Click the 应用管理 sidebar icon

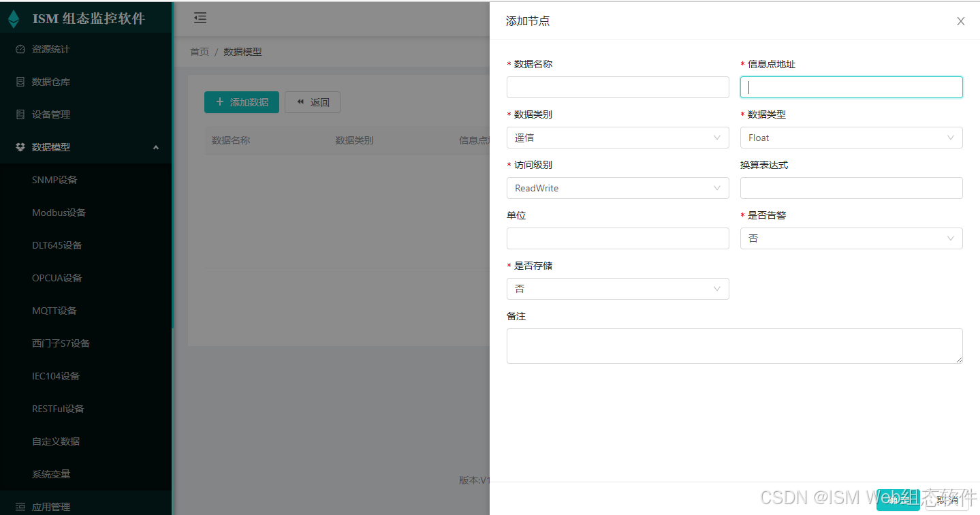tap(20, 507)
